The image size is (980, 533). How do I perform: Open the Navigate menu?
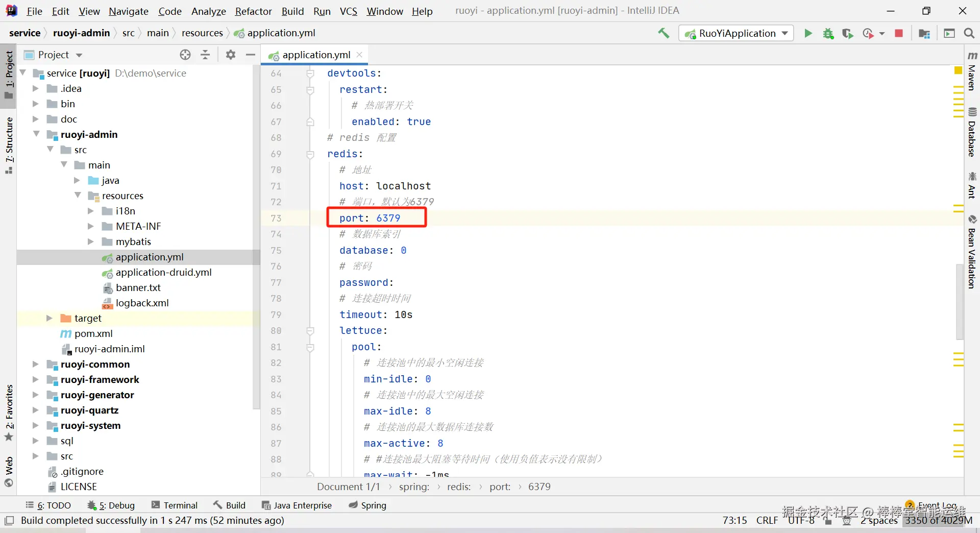[x=129, y=11]
